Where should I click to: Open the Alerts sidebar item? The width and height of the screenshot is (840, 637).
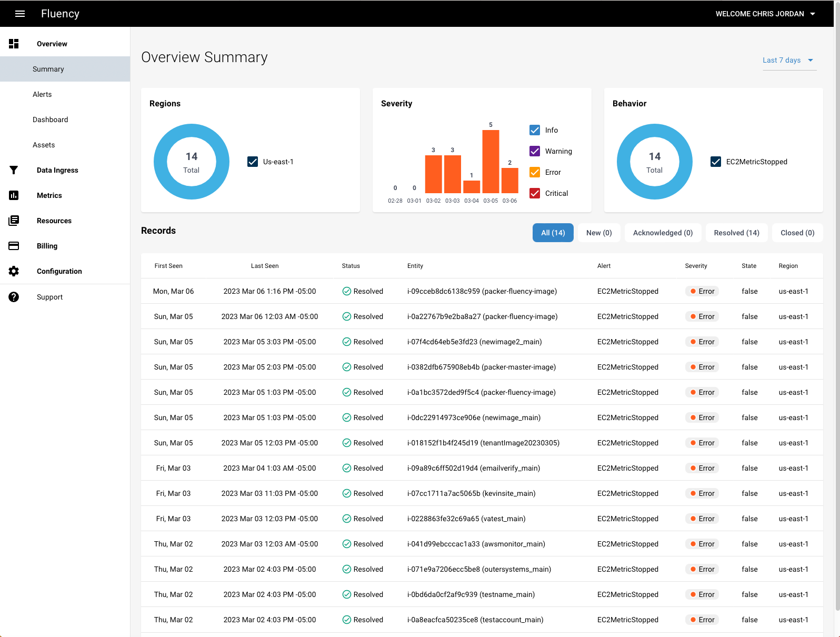click(x=65, y=94)
